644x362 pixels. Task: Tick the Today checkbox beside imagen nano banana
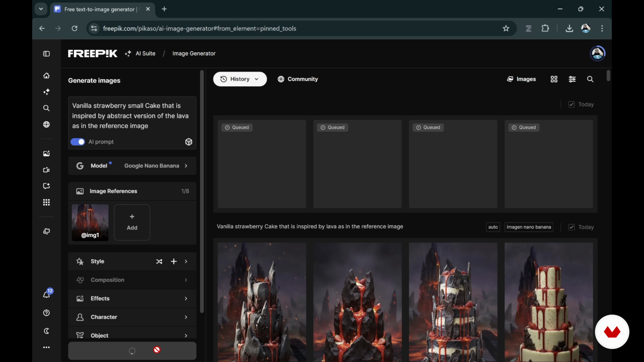tap(571, 227)
